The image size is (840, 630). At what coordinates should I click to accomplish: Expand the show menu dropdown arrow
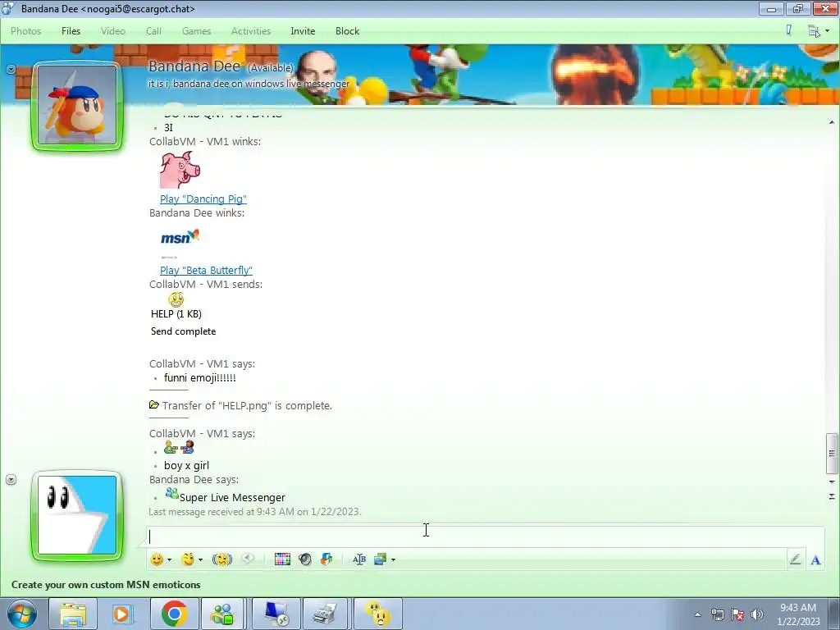[827, 31]
